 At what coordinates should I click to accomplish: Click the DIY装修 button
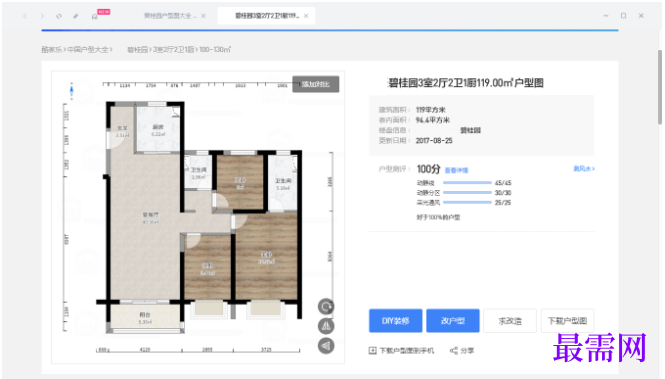[x=396, y=320]
